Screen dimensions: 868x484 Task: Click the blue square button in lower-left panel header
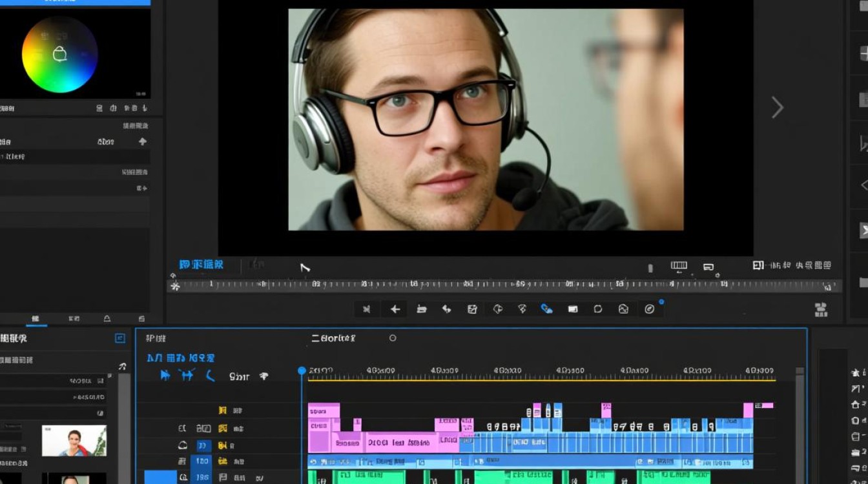(x=119, y=338)
